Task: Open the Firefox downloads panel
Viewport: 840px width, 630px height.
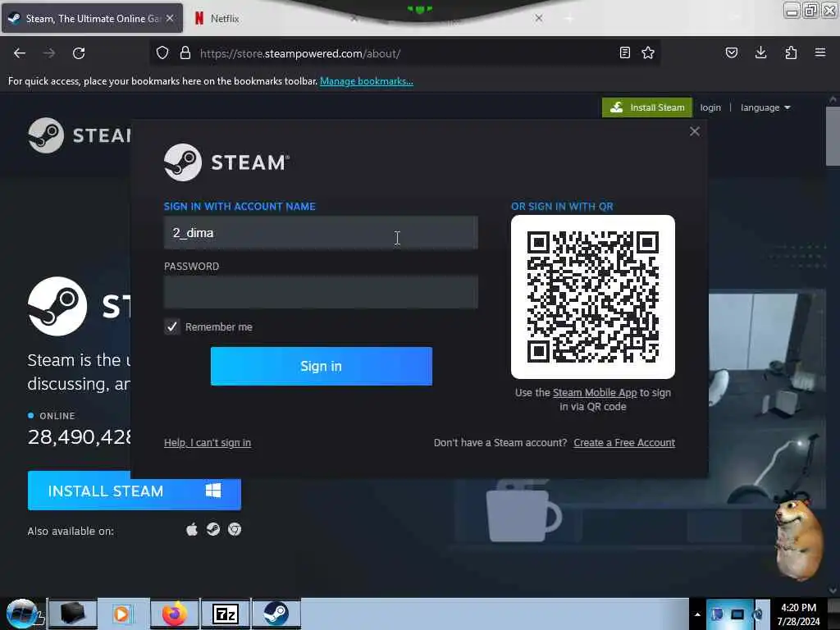Action: coord(760,52)
